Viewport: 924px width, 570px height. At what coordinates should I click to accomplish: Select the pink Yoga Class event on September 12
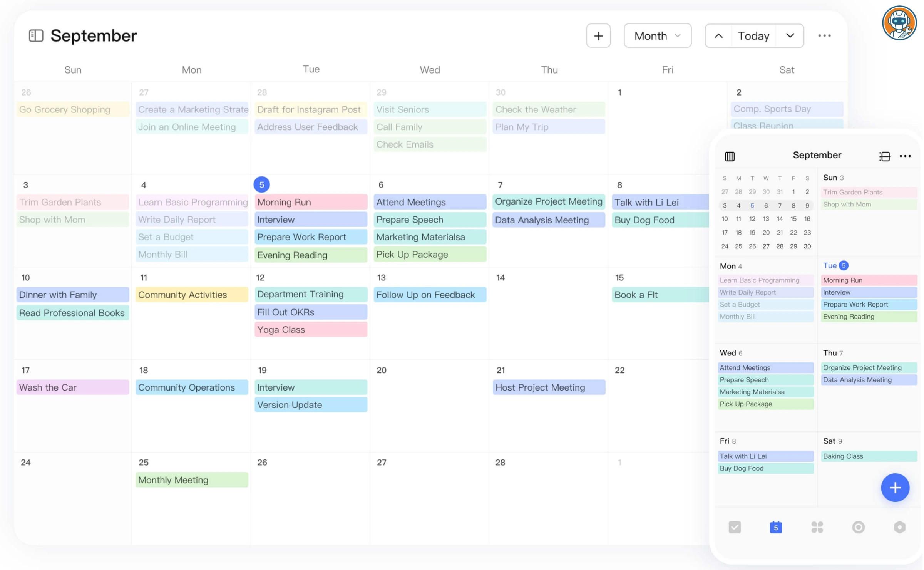(310, 329)
